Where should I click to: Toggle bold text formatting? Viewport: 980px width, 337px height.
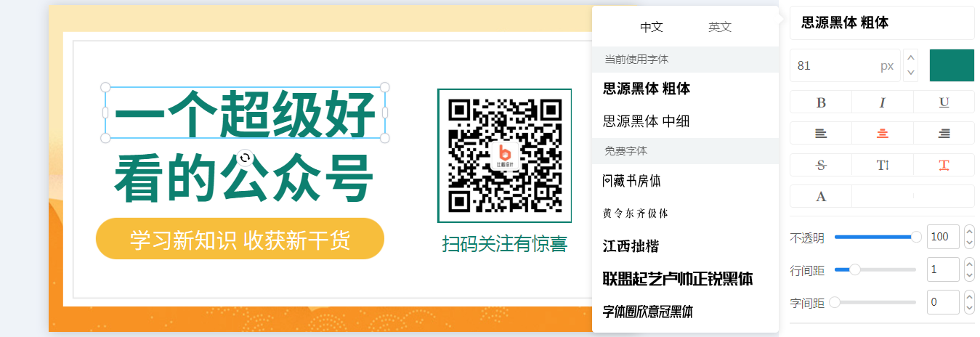click(x=821, y=102)
